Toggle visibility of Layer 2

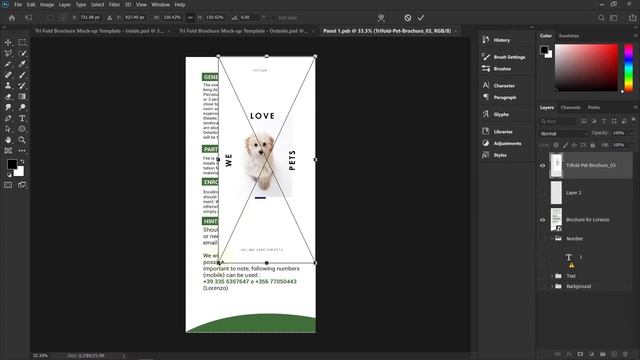(542, 193)
